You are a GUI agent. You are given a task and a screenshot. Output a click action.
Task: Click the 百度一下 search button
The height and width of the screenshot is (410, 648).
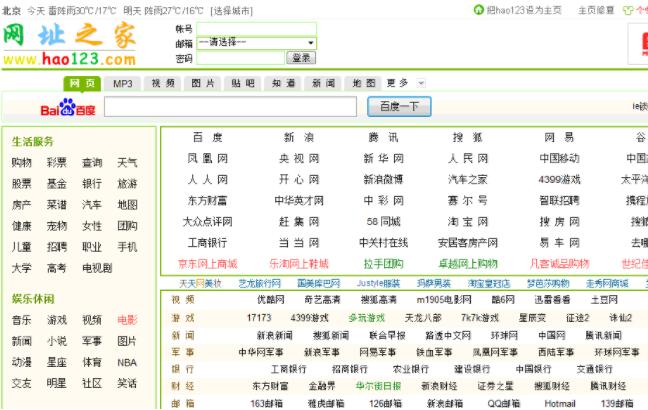pos(399,107)
